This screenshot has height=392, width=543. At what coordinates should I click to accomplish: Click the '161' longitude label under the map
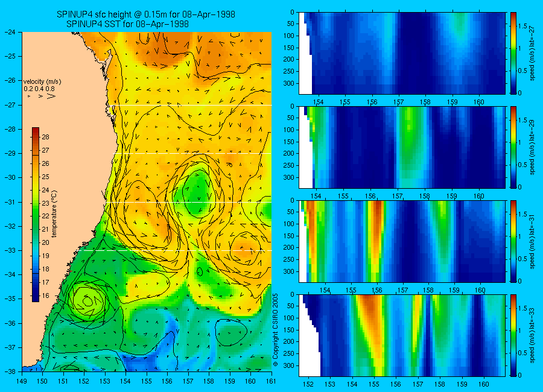(x=271, y=381)
